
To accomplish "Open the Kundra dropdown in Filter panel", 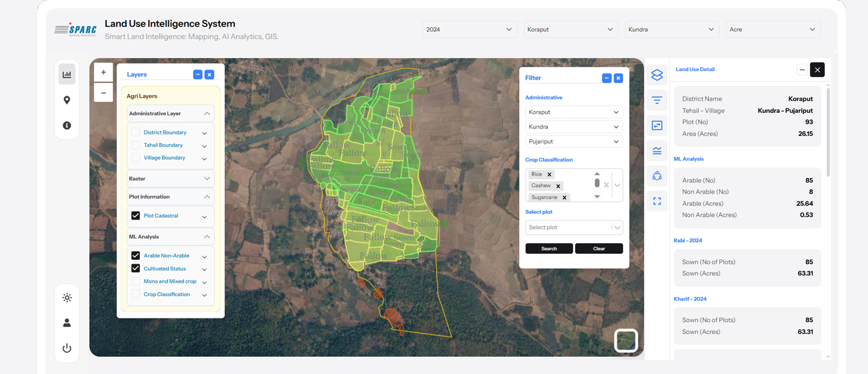I will click(574, 127).
